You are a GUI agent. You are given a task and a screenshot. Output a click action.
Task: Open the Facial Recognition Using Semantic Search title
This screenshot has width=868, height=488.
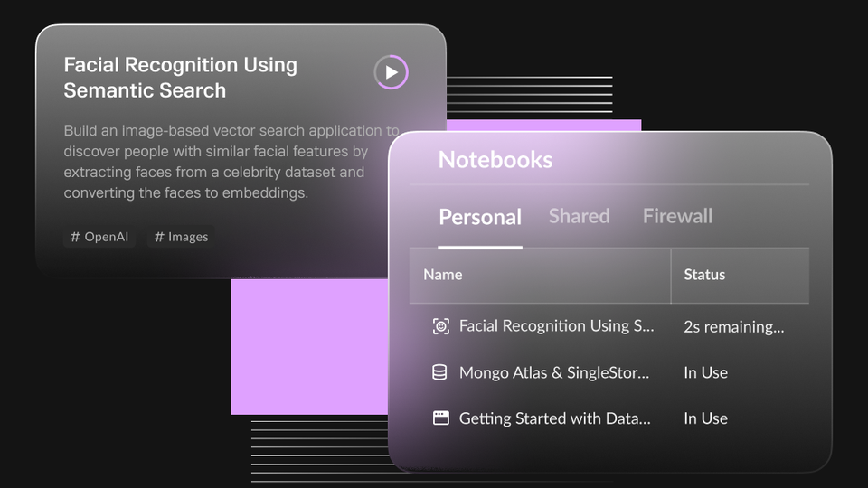[181, 78]
